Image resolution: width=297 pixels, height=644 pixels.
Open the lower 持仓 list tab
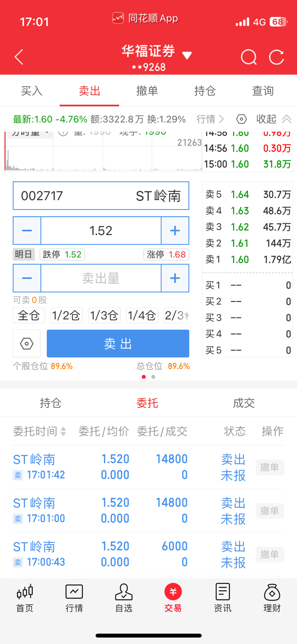coord(51,403)
